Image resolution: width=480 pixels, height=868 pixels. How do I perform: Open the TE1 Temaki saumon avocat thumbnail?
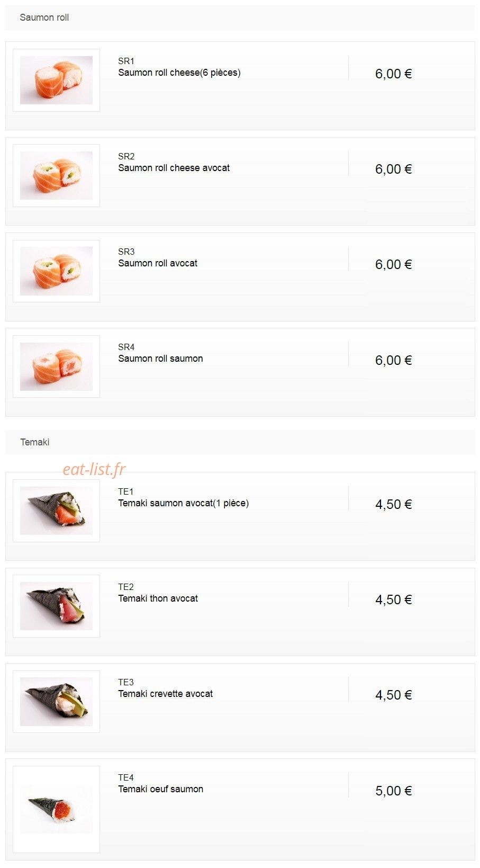[x=56, y=511]
